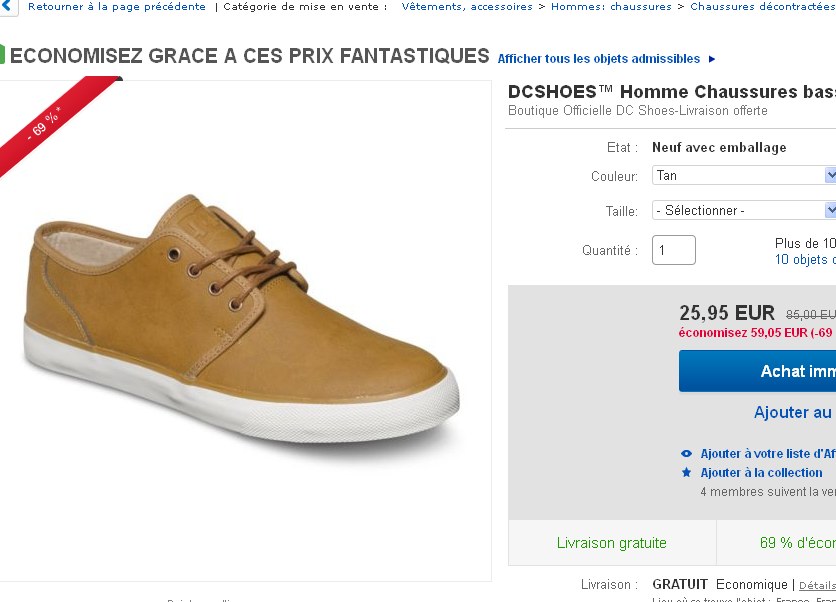The image size is (836, 602).
Task: Click the back chevron icon at top left
Action: pyautogui.click(x=8, y=6)
